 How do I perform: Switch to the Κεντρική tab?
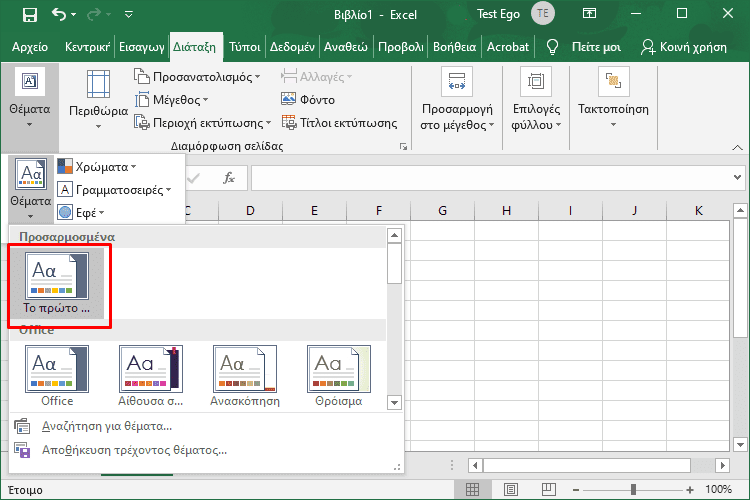87,47
